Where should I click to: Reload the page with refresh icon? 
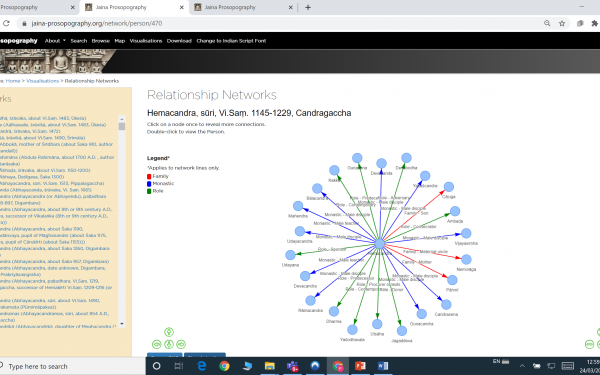tap(6, 23)
